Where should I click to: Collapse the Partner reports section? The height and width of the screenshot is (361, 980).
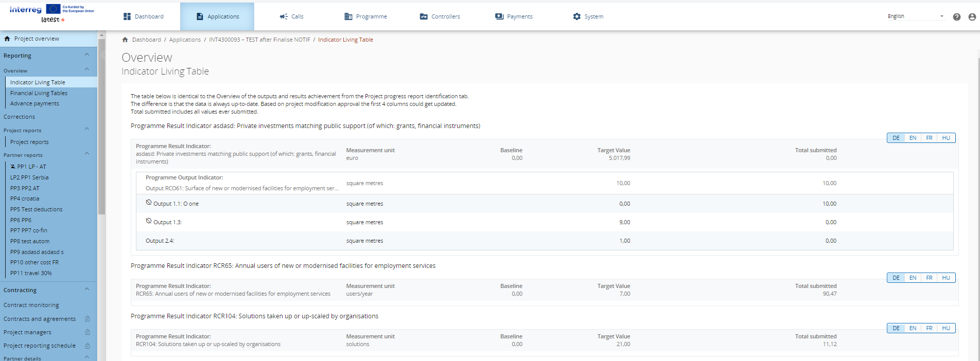pos(86,154)
